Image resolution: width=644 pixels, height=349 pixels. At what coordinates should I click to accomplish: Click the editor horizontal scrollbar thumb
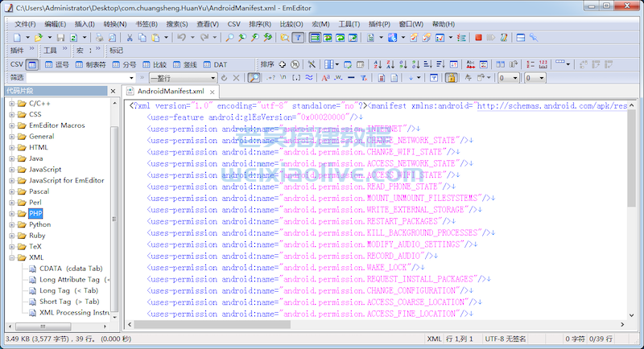(x=212, y=324)
